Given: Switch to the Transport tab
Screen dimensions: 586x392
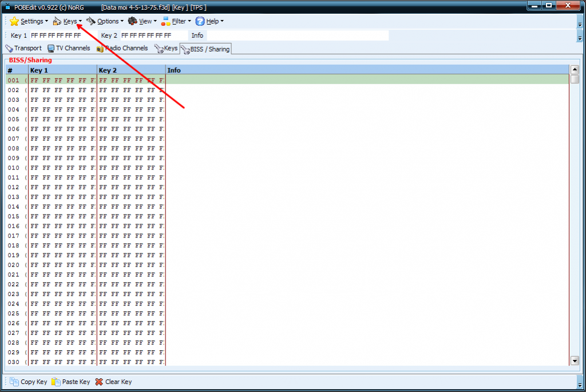Looking at the screenshot, I should (x=23, y=49).
